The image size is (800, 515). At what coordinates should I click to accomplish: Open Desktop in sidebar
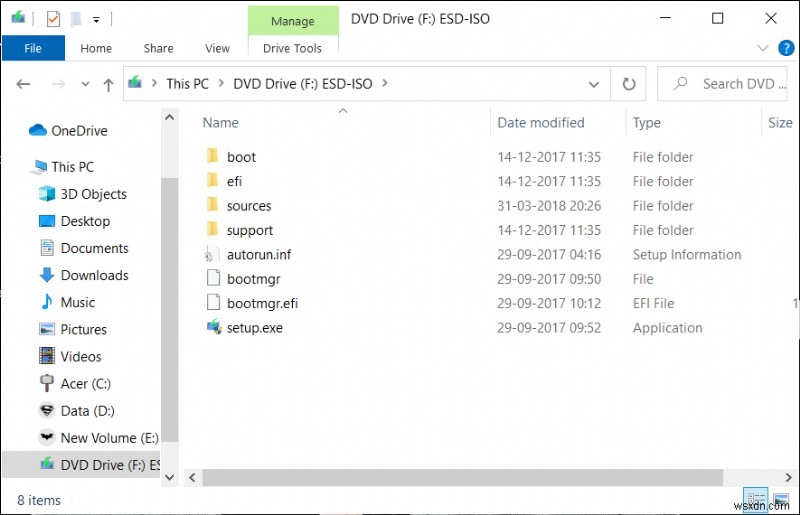pyautogui.click(x=75, y=221)
